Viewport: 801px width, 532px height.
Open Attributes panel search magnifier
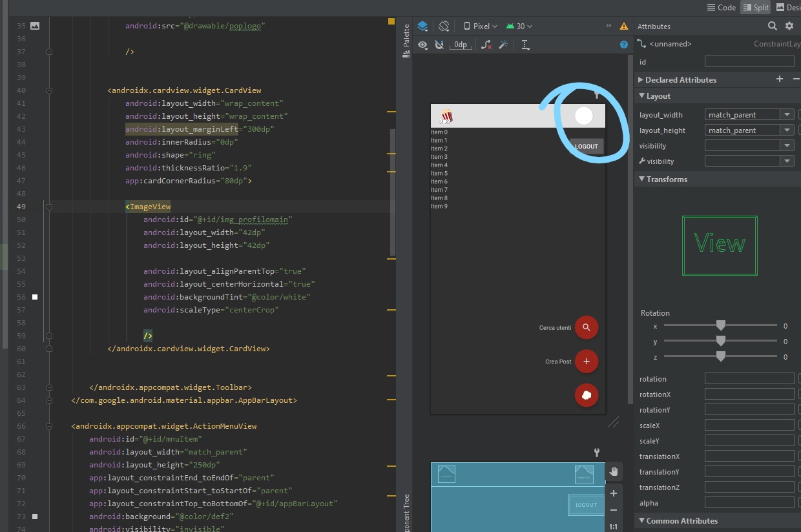773,26
